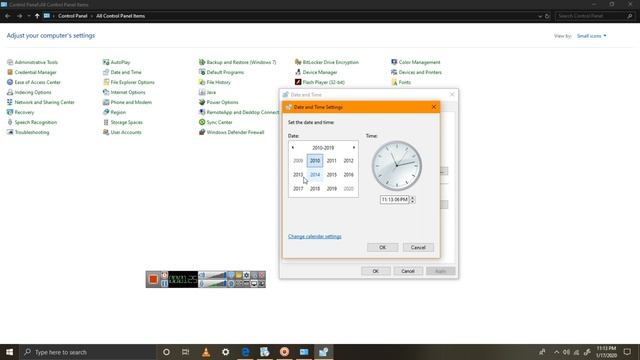Select year 2019 in the calendar
This screenshot has width=640, height=360.
point(331,189)
